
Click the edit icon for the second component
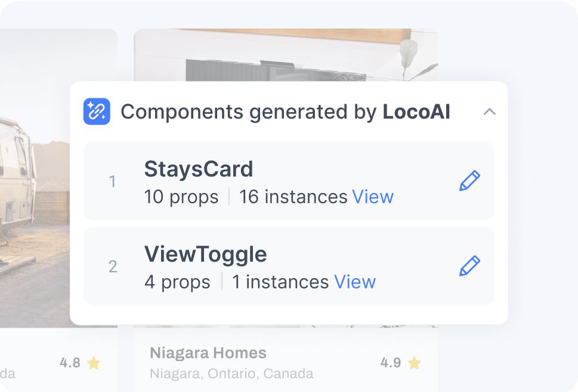(470, 265)
